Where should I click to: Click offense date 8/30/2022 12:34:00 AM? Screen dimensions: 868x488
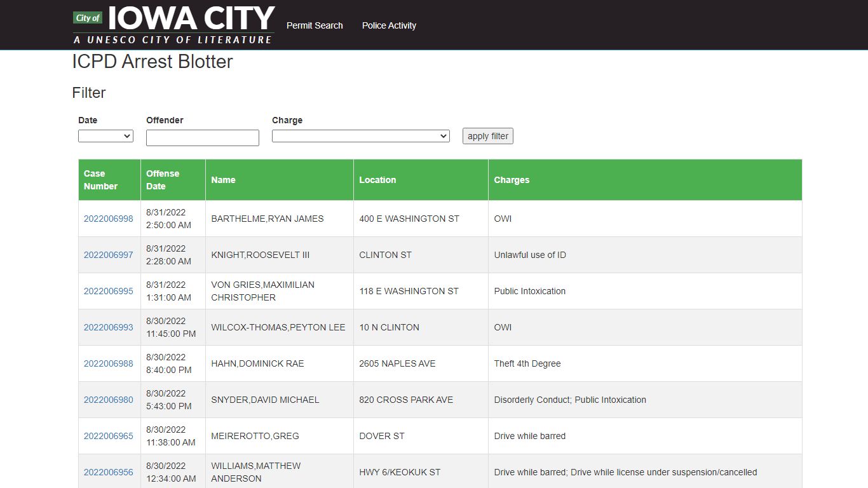tap(171, 472)
